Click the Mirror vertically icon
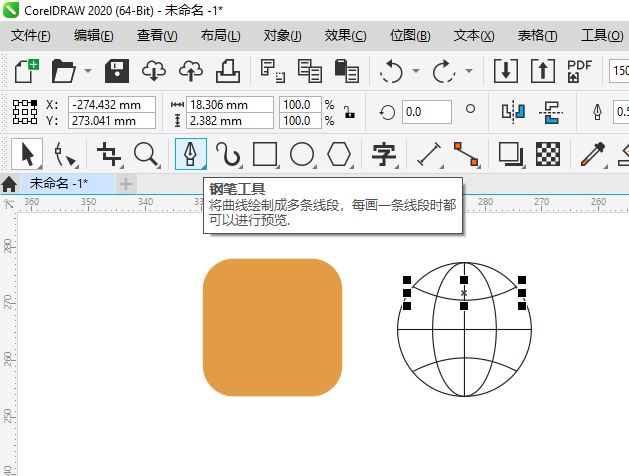The image size is (629, 476). [x=551, y=112]
